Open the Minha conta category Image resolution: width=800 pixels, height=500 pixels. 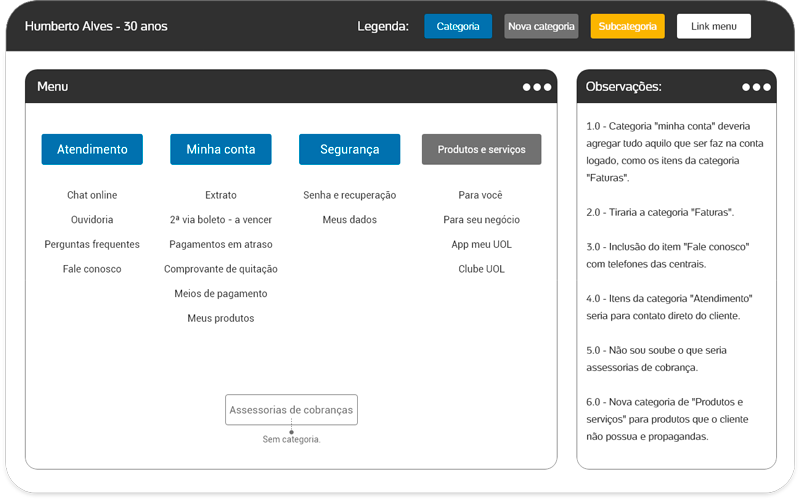[221, 149]
